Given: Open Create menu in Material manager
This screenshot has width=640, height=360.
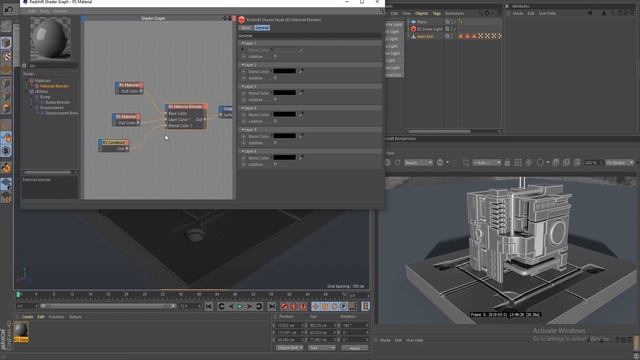Looking at the screenshot, I should point(27,317).
